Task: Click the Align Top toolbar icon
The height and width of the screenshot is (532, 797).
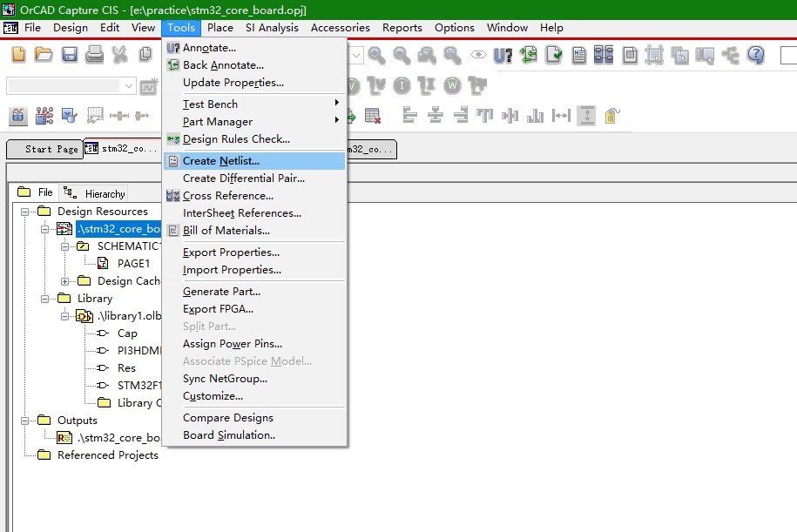Action: (x=484, y=115)
